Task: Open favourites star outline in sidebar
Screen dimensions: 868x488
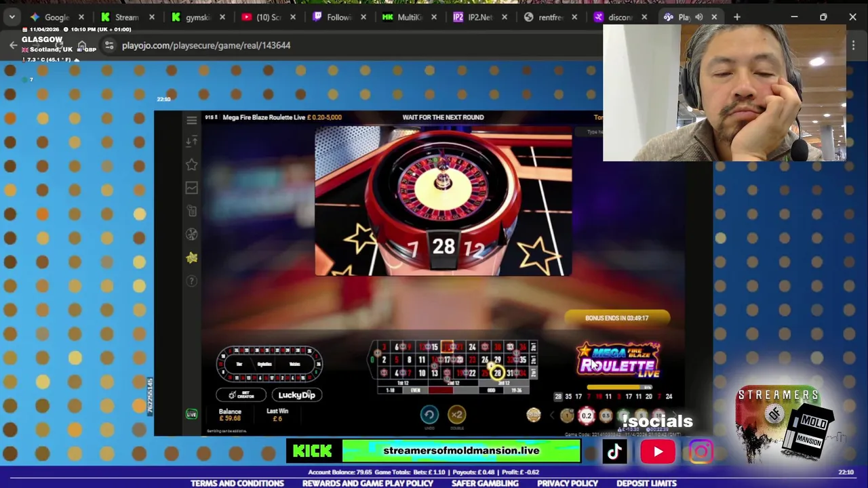Action: pyautogui.click(x=191, y=165)
